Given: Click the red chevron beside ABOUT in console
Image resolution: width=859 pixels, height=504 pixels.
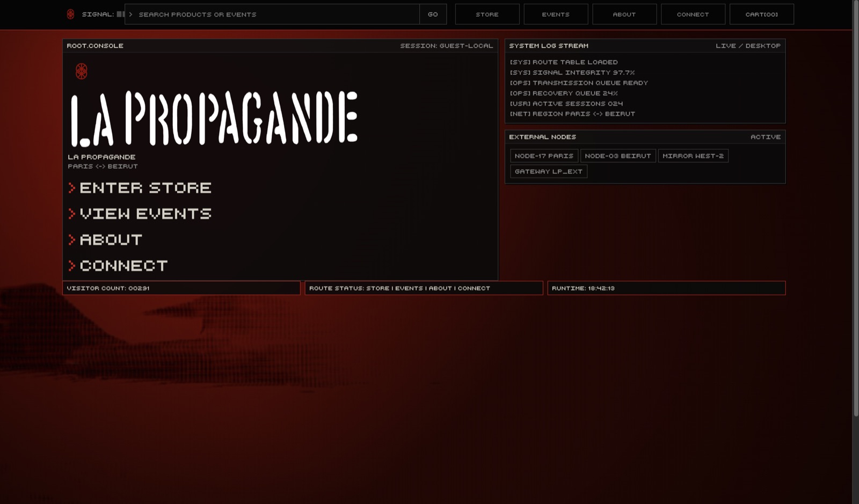Looking at the screenshot, I should tap(72, 239).
